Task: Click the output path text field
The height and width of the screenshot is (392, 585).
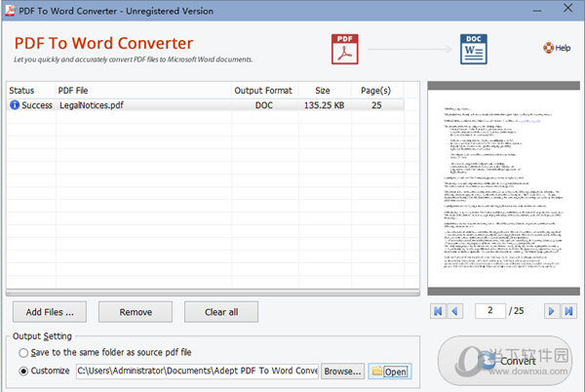Action: pyautogui.click(x=197, y=372)
